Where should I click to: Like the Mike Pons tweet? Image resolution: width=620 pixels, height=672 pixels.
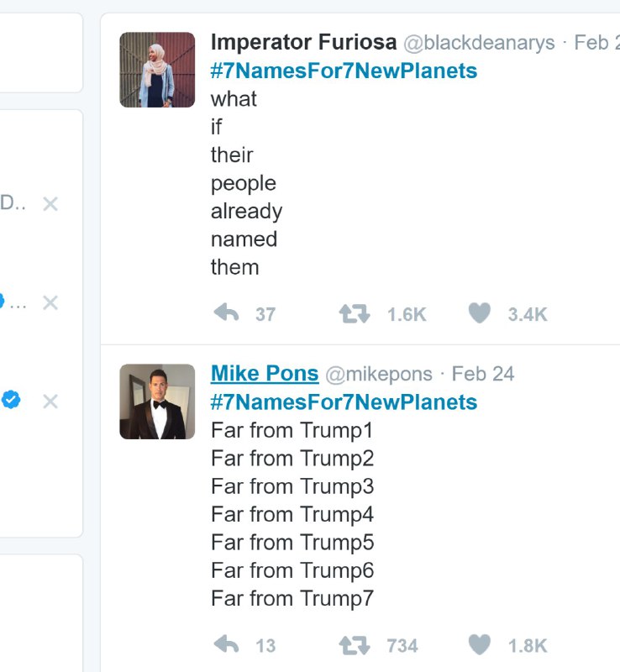click(x=479, y=645)
